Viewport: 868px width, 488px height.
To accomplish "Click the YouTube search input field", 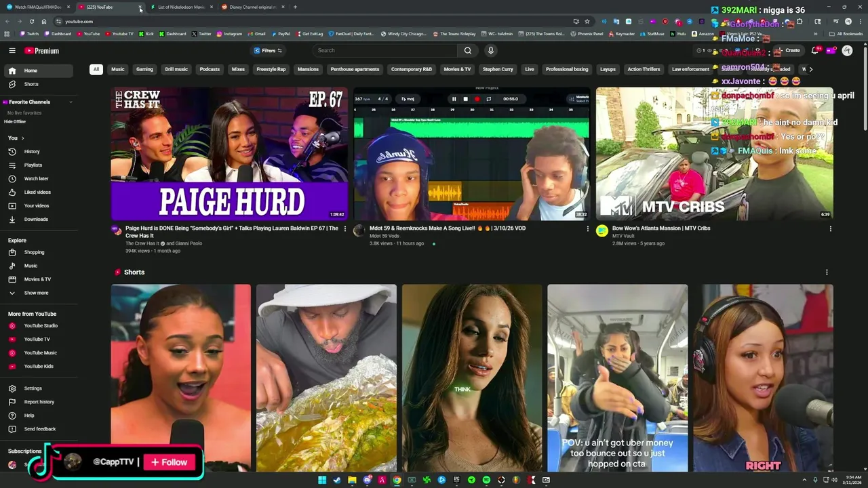I will (385, 50).
